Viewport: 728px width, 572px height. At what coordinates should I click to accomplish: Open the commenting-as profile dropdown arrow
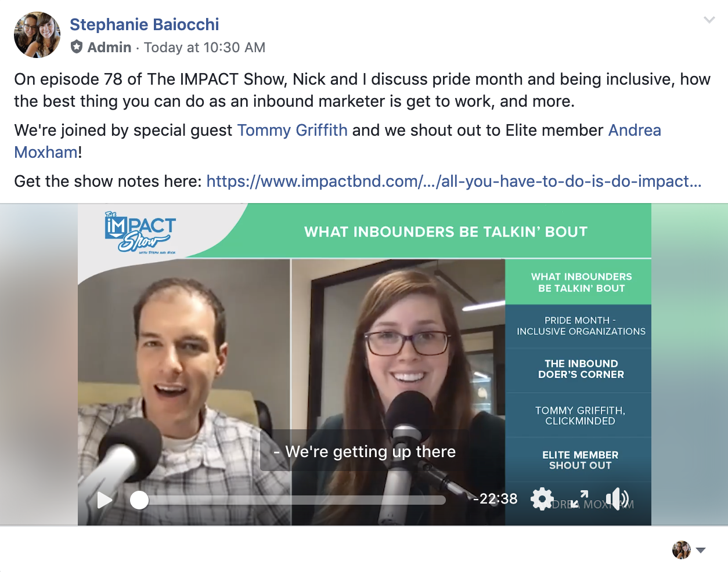pos(701,550)
